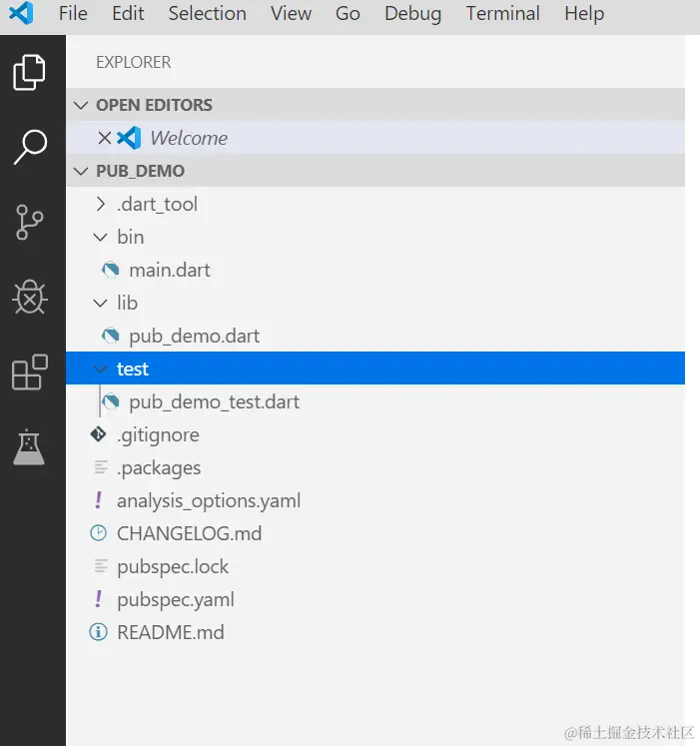Open pubspec.yaml file
The width and height of the screenshot is (700, 746).
[x=176, y=599]
